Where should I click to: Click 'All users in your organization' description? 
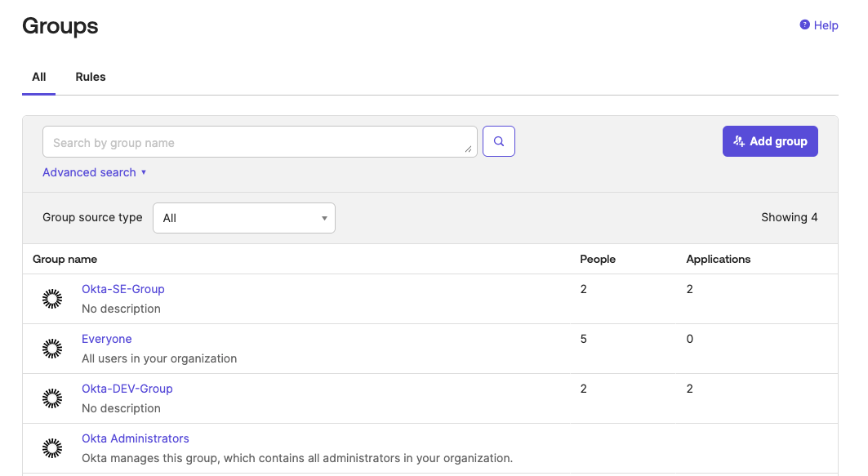pos(159,358)
